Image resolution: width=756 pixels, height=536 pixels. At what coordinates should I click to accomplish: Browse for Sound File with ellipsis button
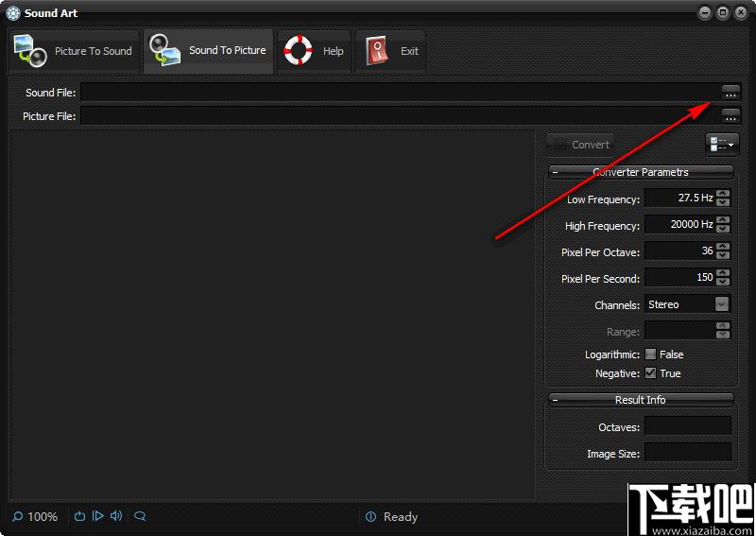pos(730,93)
